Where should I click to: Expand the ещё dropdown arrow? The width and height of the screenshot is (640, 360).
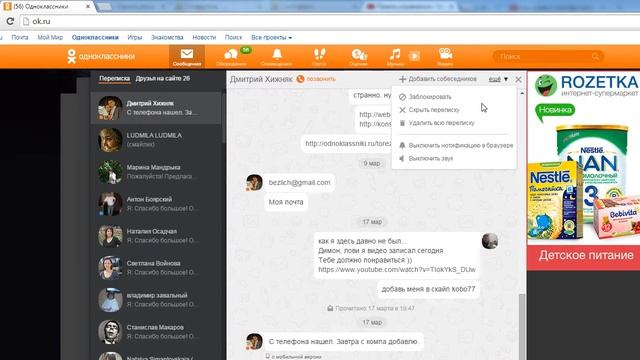(506, 79)
